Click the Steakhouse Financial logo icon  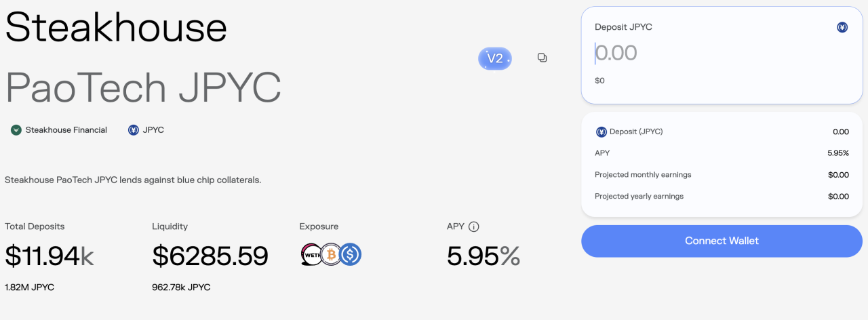tap(16, 130)
